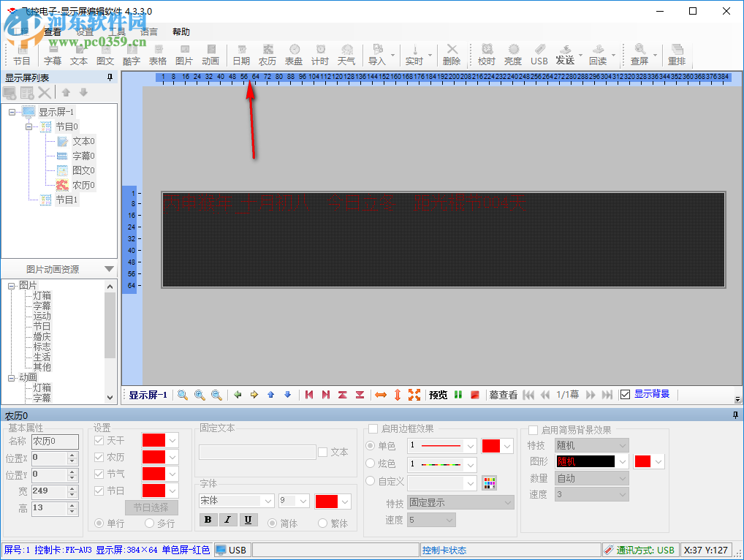
Task: Expand the 图片动画资源 panel dropdown arrow
Action: click(x=109, y=270)
